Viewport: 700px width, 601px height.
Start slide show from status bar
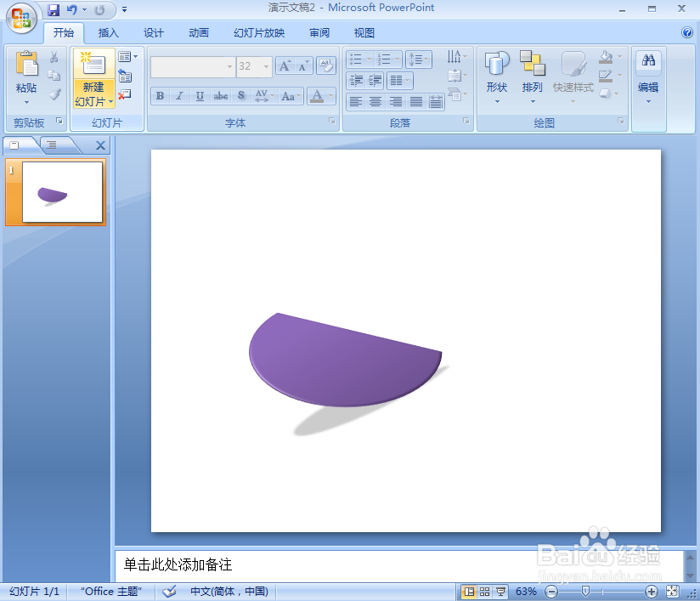point(500,592)
